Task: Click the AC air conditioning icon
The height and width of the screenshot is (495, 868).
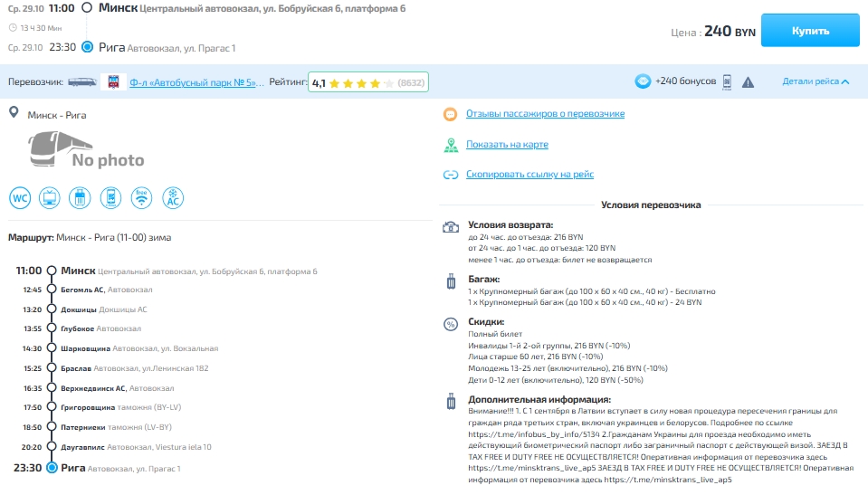Action: point(172,196)
